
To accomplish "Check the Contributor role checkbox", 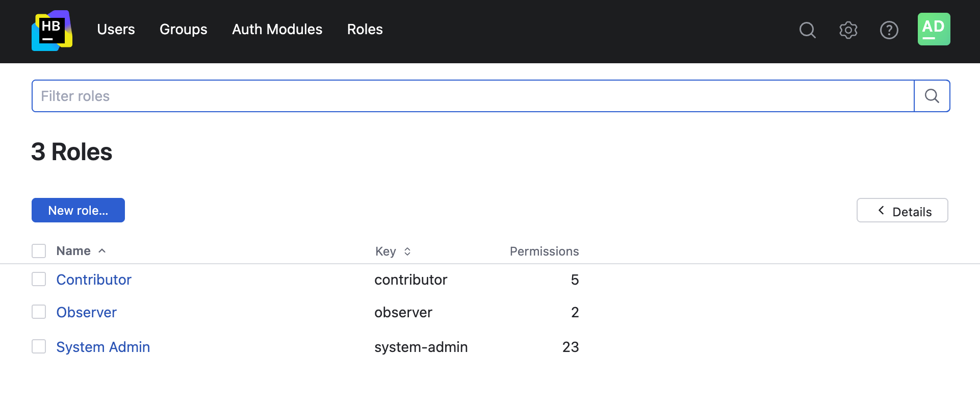I will [x=39, y=279].
